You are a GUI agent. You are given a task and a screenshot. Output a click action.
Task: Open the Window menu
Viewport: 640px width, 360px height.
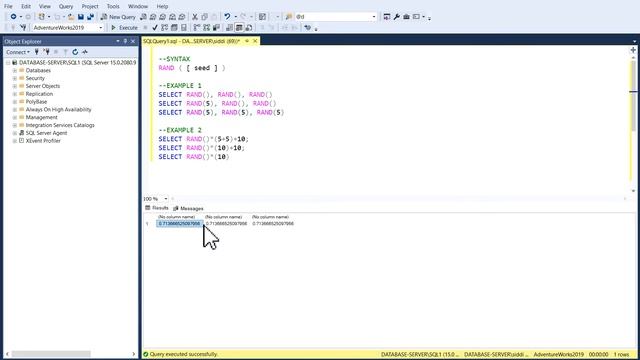tap(138, 6)
